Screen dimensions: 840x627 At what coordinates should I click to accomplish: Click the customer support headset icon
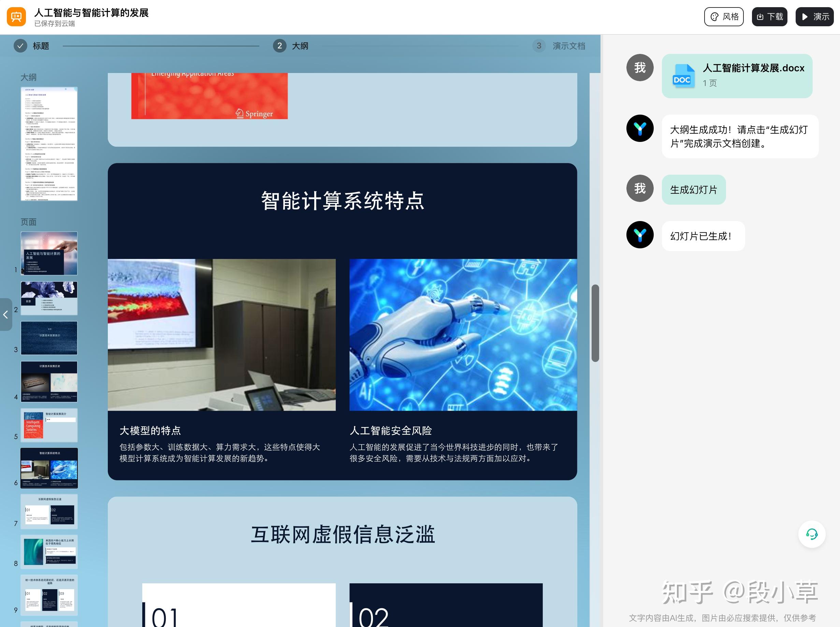(812, 535)
